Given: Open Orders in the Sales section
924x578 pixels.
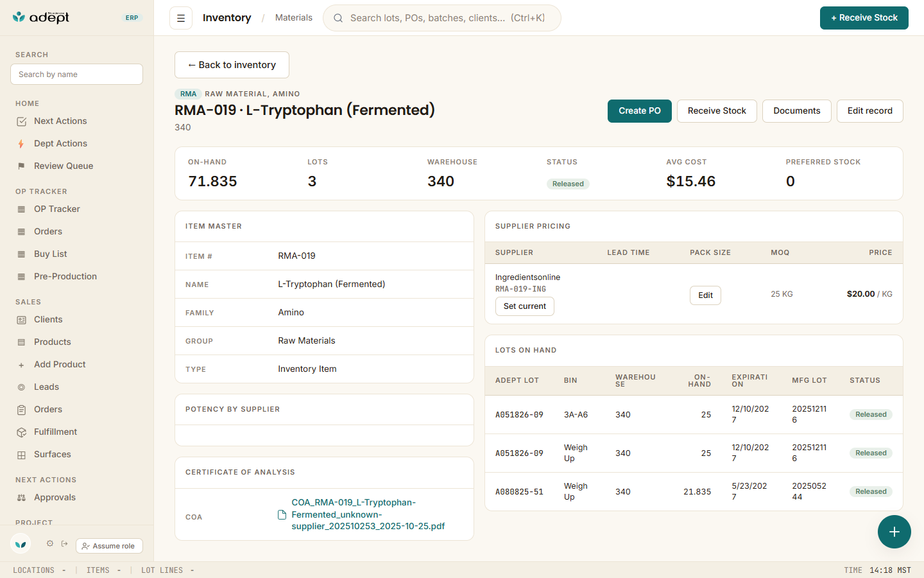Looking at the screenshot, I should coord(48,409).
